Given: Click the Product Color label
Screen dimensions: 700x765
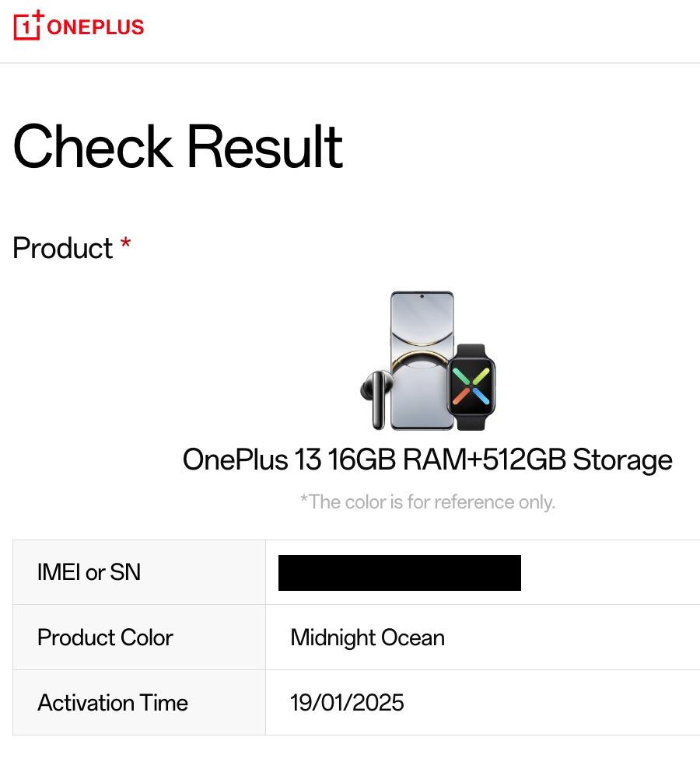Looking at the screenshot, I should 105,638.
